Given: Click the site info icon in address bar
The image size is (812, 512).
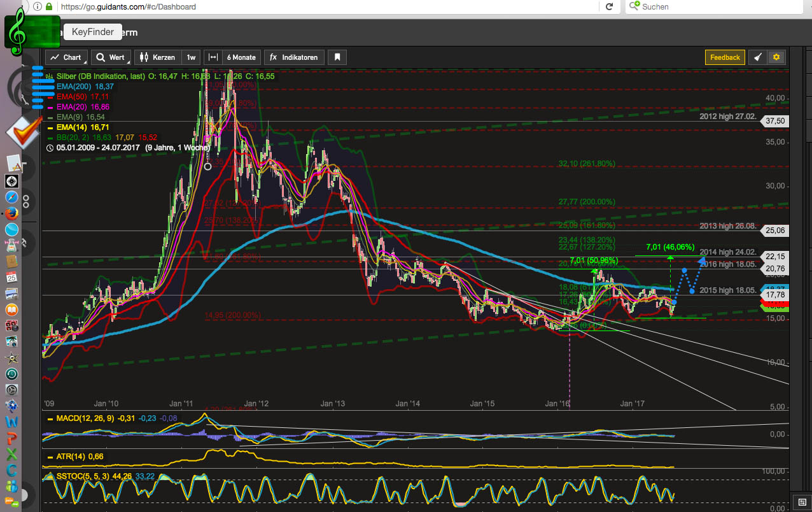Looking at the screenshot, I should pos(38,6).
